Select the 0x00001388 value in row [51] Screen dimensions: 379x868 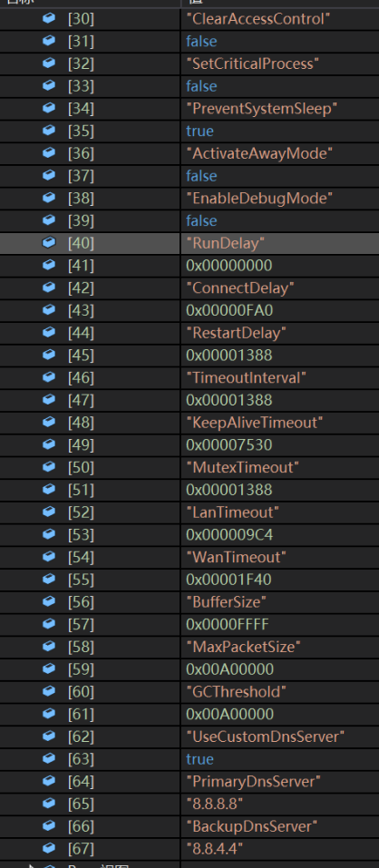[x=229, y=490]
